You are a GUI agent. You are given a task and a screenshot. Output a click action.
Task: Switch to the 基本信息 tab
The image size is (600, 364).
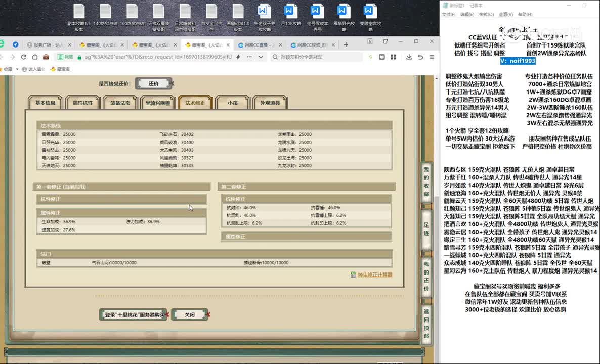(46, 103)
